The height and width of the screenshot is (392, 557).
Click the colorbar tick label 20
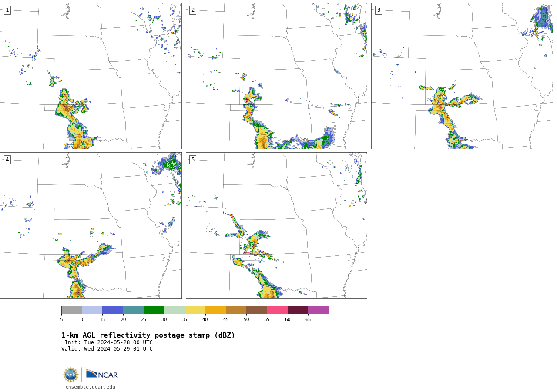coord(123,320)
